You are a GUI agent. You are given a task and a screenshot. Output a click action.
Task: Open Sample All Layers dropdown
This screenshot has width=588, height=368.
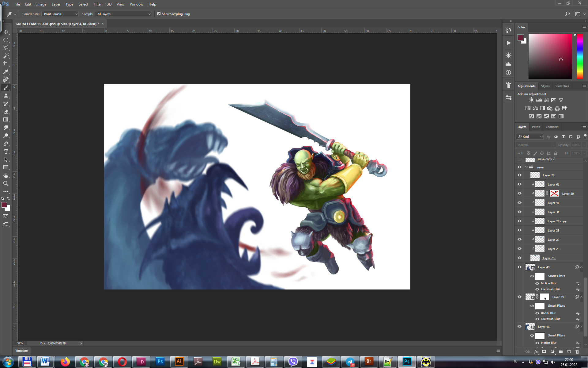coord(124,14)
